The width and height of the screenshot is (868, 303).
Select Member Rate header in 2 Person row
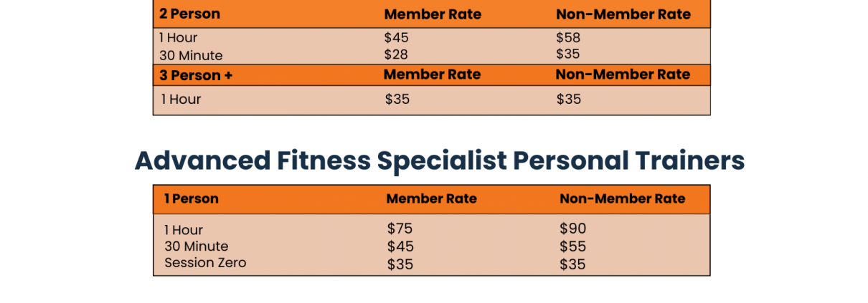[433, 14]
